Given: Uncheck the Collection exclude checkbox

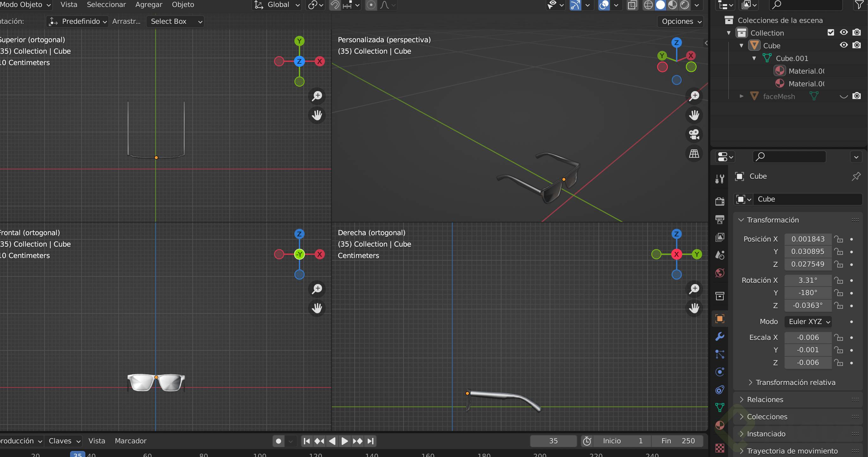Looking at the screenshot, I should pyautogui.click(x=831, y=32).
